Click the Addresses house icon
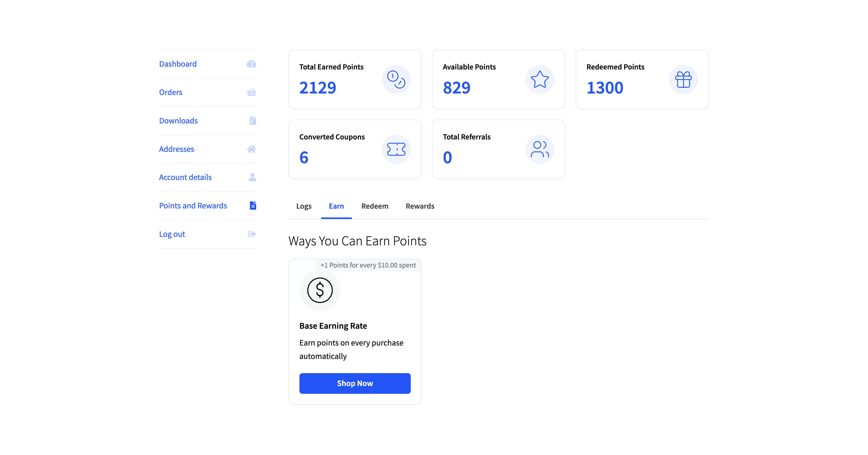Viewport: 868px width, 455px height. [x=251, y=149]
